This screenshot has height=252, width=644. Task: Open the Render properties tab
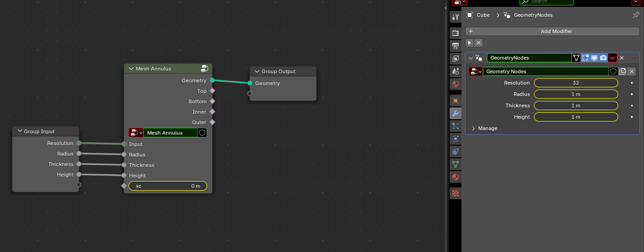pyautogui.click(x=456, y=33)
